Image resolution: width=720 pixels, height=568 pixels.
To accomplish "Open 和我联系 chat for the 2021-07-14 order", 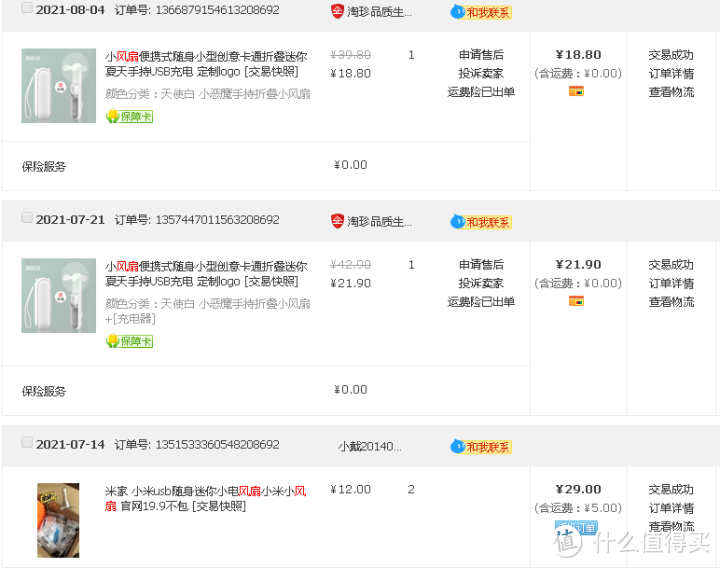I will pyautogui.click(x=481, y=446).
